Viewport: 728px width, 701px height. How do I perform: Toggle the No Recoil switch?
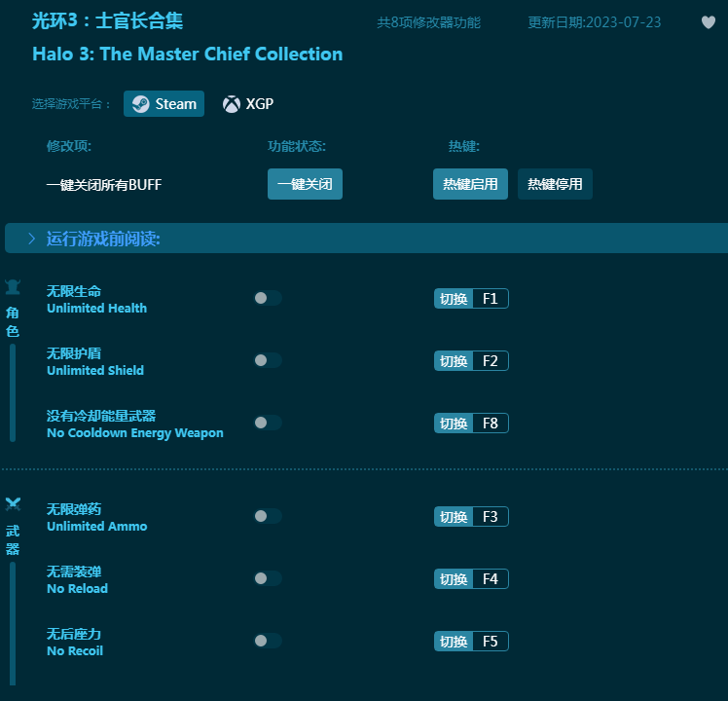point(268,640)
